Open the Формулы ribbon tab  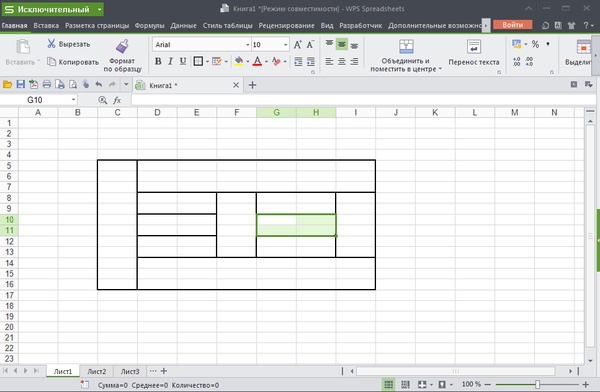(149, 26)
